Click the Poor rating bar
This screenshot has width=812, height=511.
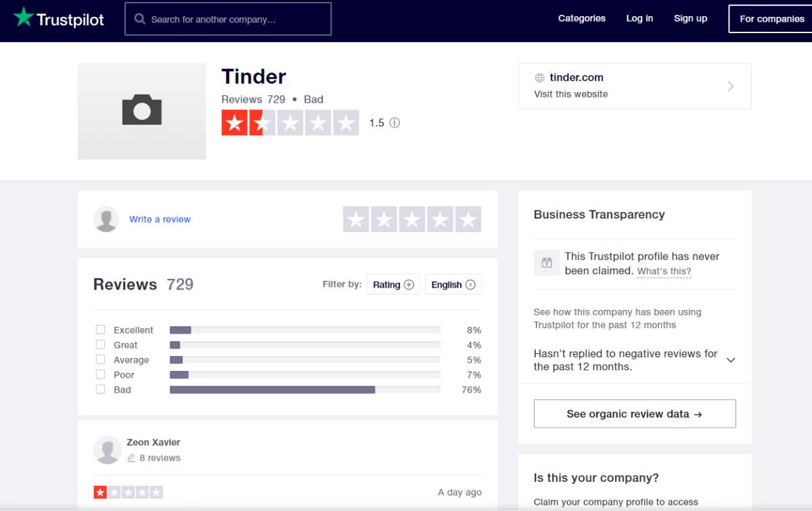(305, 374)
